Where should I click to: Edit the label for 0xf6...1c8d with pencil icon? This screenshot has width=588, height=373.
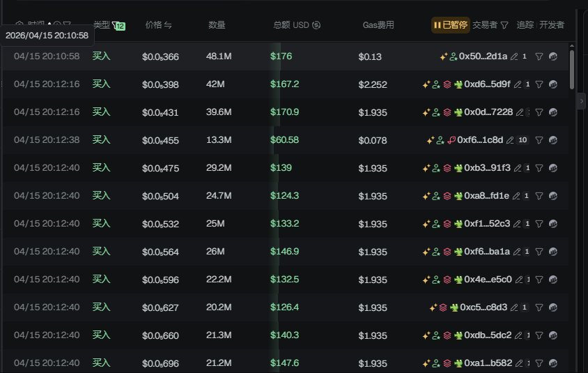(510, 140)
